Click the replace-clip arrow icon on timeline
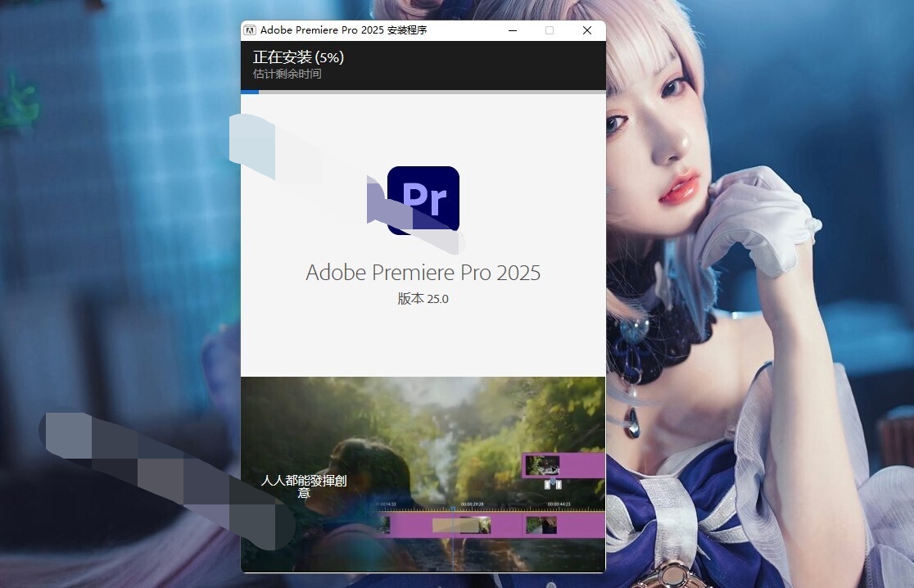This screenshot has height=588, width=914. click(553, 483)
